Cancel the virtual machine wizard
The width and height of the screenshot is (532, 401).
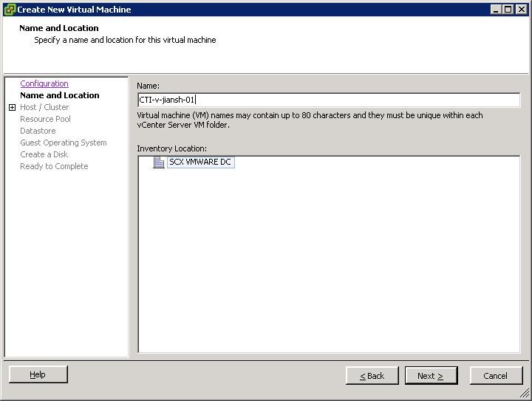[496, 376]
